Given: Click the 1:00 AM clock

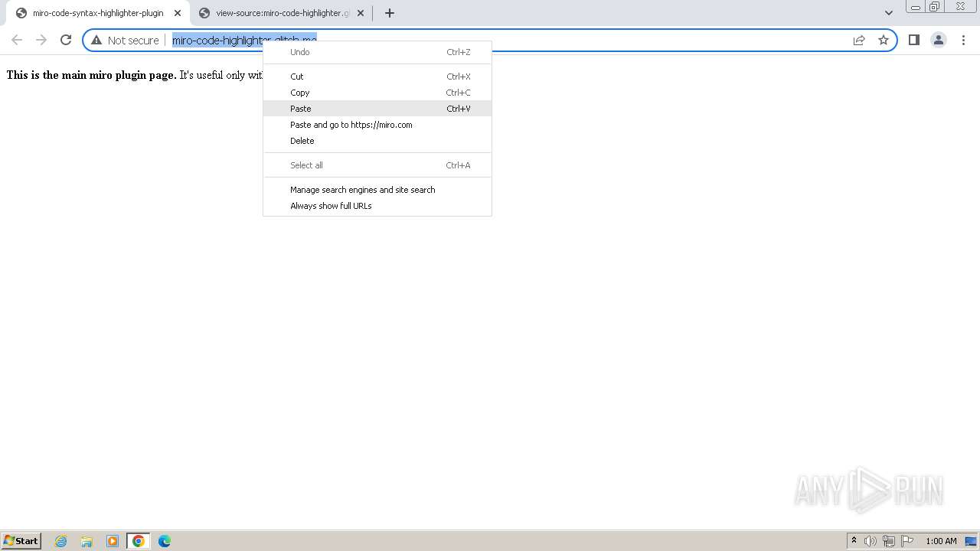Looking at the screenshot, I should point(941,541).
